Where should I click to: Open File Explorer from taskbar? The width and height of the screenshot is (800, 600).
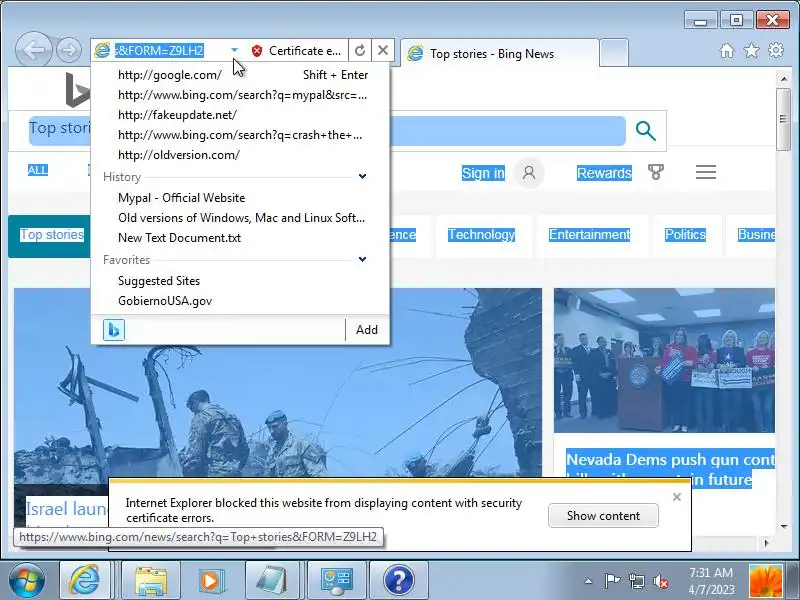coord(150,581)
